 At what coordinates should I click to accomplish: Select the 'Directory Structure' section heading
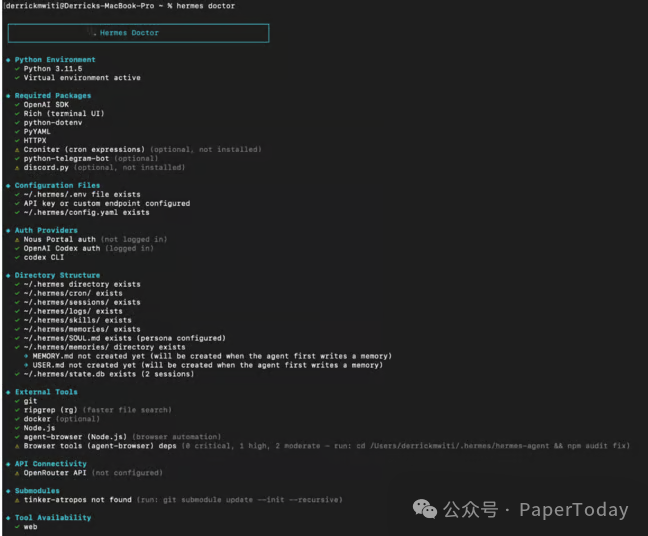click(57, 275)
